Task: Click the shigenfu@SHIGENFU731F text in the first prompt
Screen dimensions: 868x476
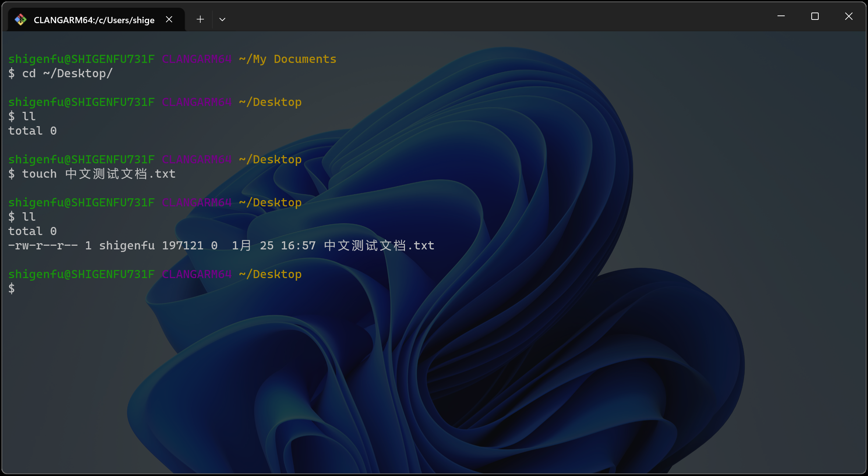Action: pos(81,59)
